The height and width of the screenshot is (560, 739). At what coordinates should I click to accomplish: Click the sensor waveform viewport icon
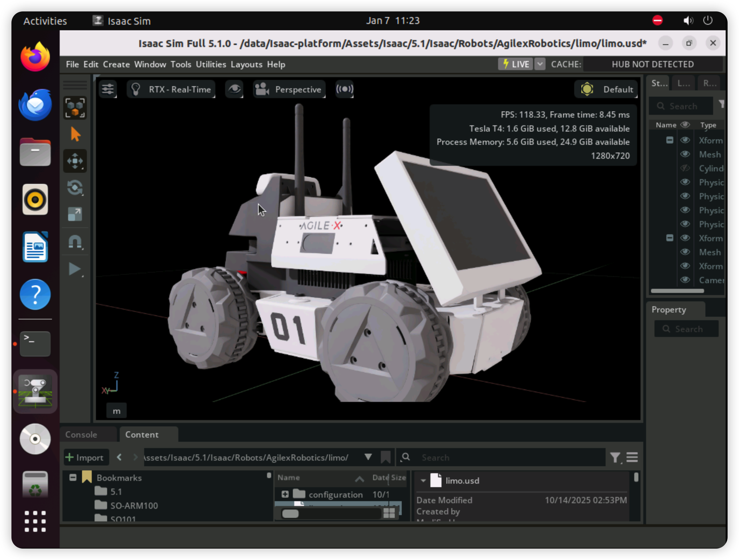click(x=344, y=89)
